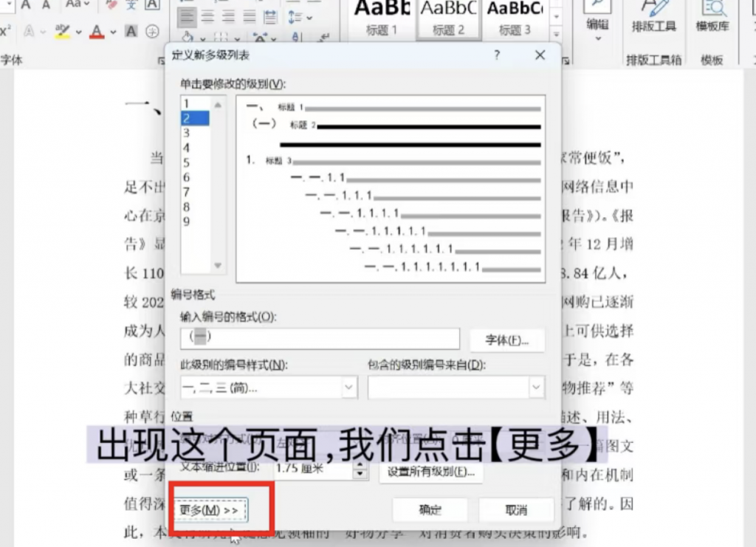Confirm the dialog with 确定
The height and width of the screenshot is (547, 756).
(x=430, y=510)
